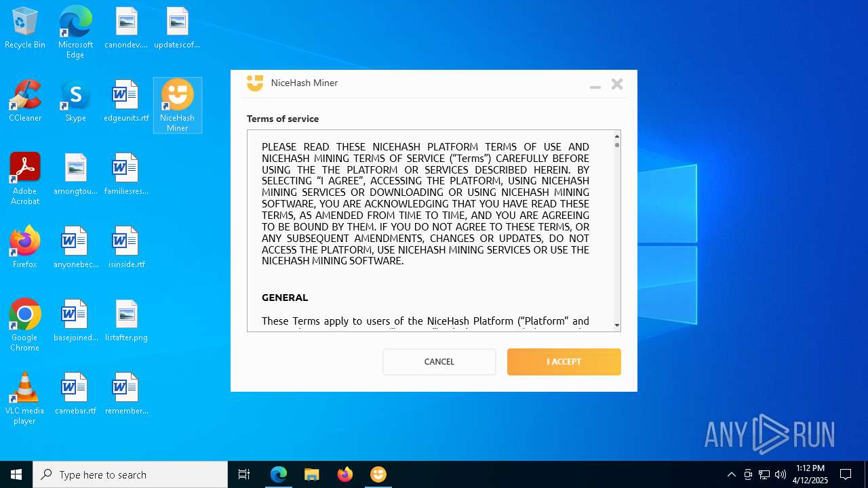
Task: Click the terms of service scrollbar thumb
Action: (x=617, y=144)
